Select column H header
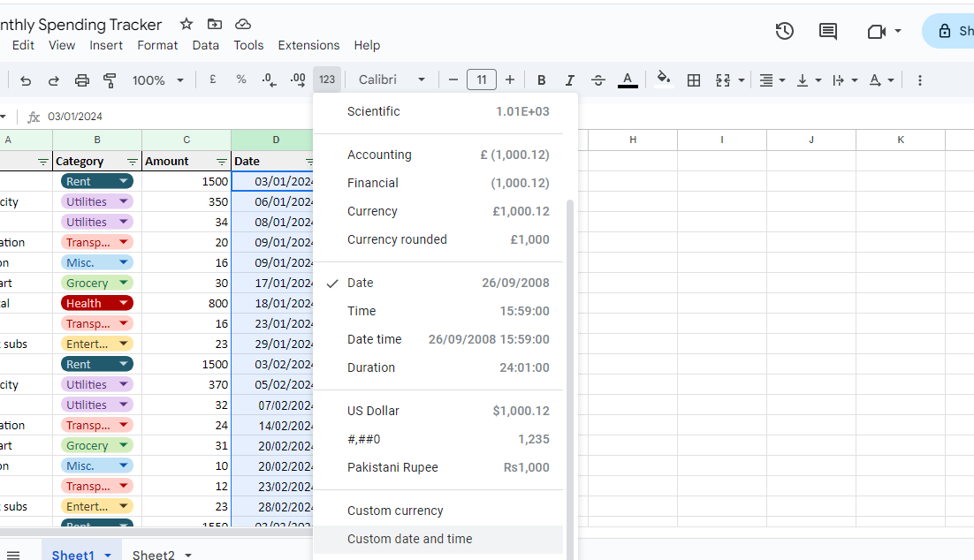Image resolution: width=974 pixels, height=560 pixels. tap(632, 140)
